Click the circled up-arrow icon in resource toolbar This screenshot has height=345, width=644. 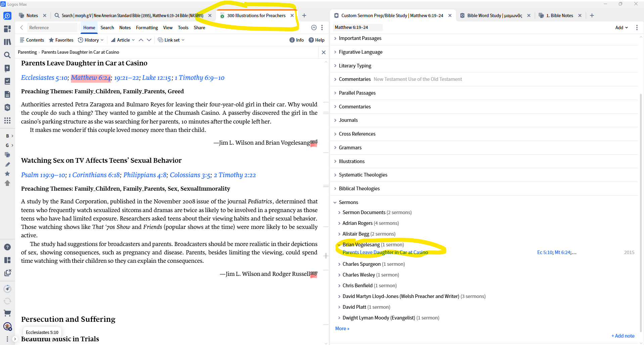point(314,28)
